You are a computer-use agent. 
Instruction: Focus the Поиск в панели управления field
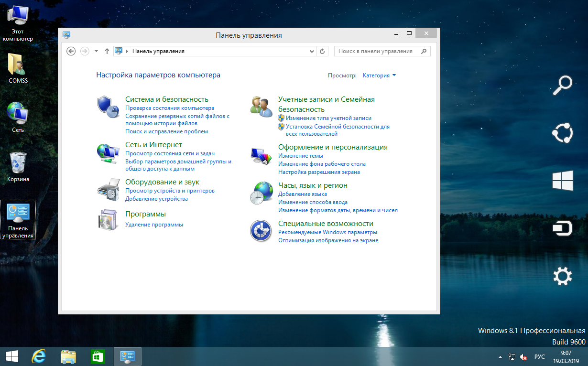pyautogui.click(x=382, y=51)
